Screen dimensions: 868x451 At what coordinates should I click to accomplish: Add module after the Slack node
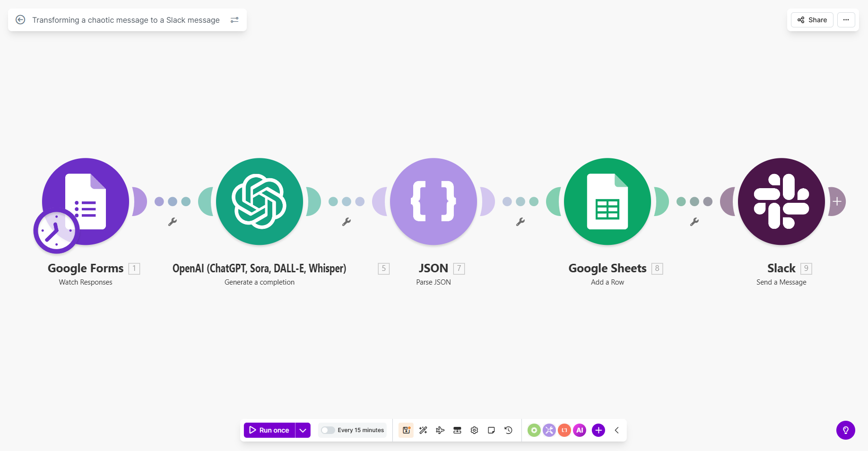(837, 201)
